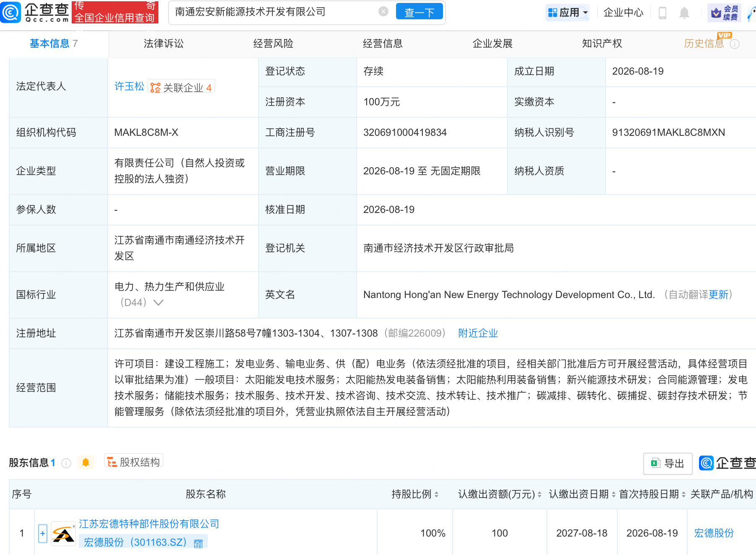Click registered capital value 100万元

(x=381, y=102)
